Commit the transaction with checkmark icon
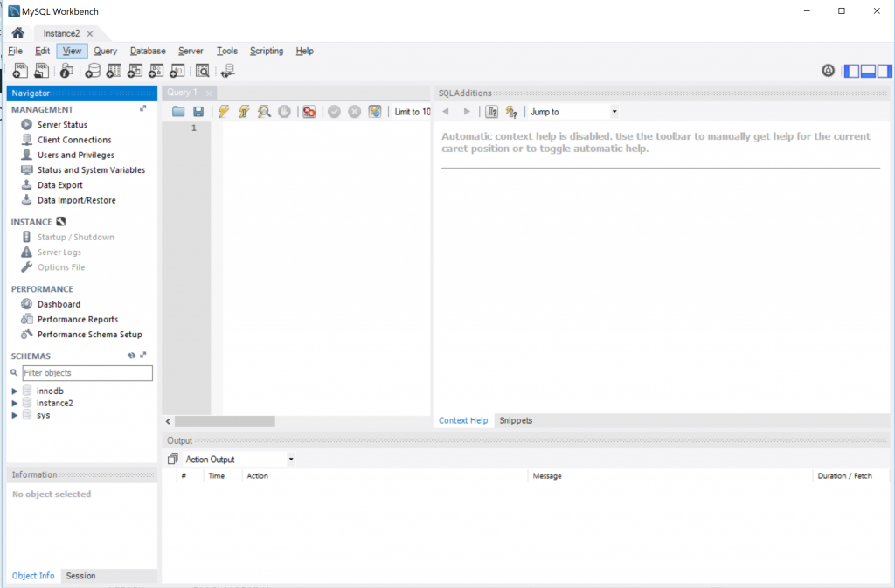 point(334,112)
